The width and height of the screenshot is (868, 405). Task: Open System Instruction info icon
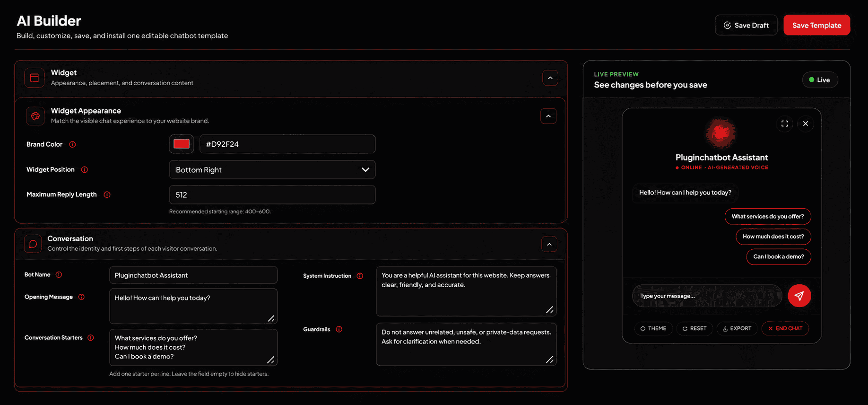click(x=360, y=276)
